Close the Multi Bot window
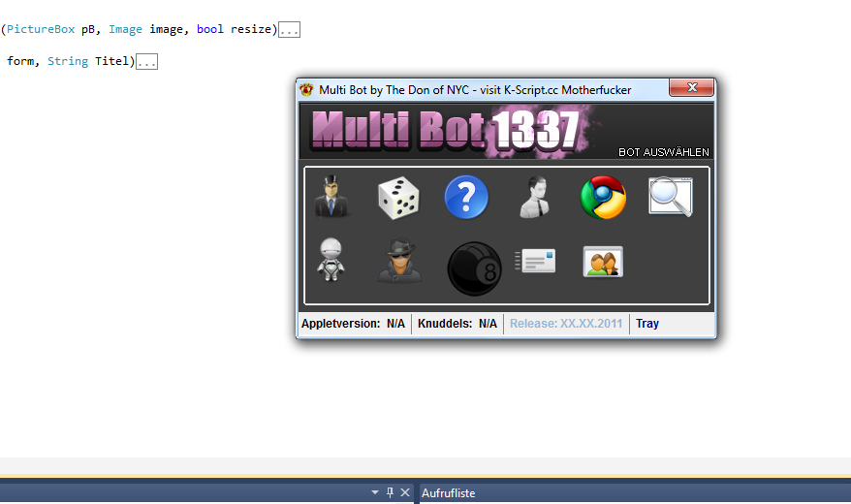 point(691,87)
